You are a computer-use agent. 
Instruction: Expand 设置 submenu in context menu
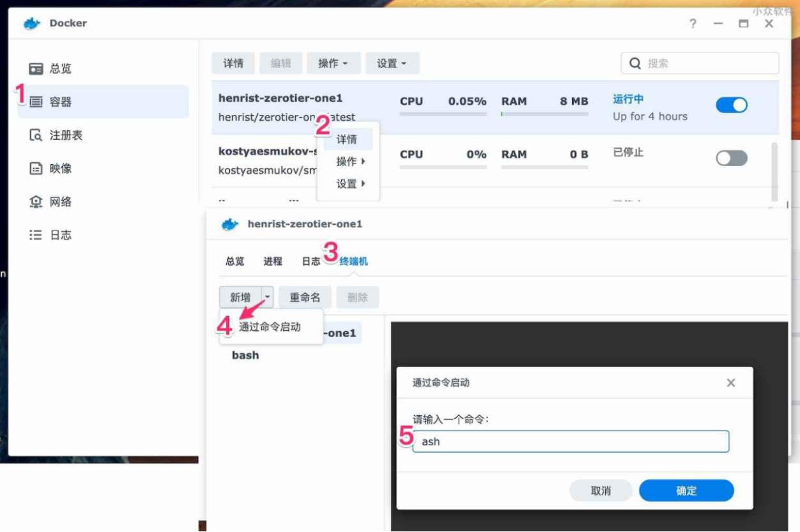[351, 183]
